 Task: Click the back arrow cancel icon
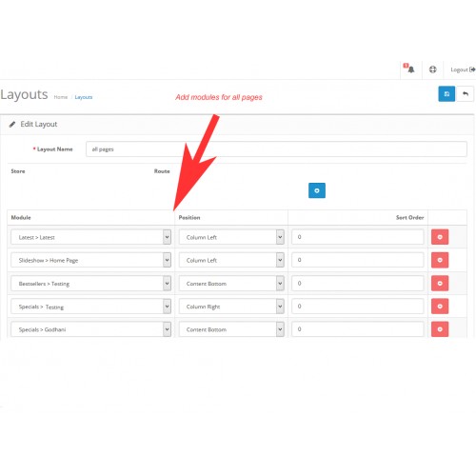465,94
